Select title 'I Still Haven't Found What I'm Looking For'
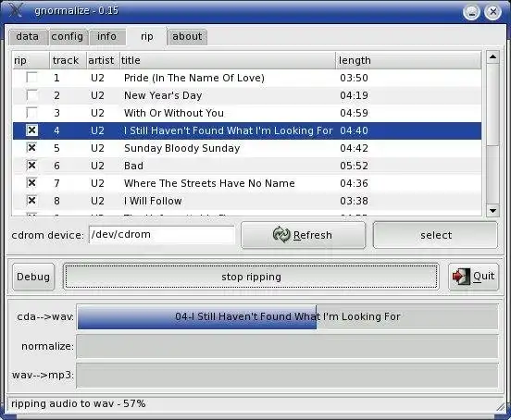The height and width of the screenshot is (420, 511). (228, 130)
